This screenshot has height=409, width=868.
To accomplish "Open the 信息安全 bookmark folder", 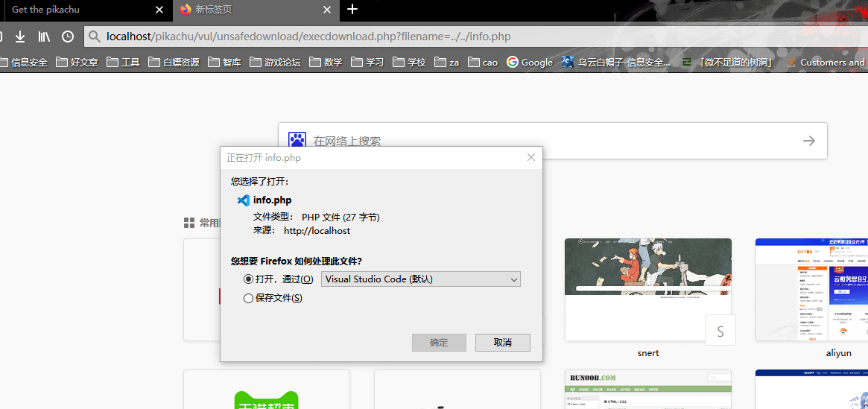I will [x=23, y=62].
